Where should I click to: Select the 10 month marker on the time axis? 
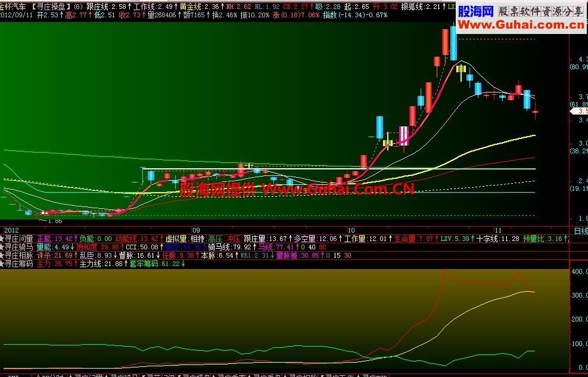click(351, 230)
